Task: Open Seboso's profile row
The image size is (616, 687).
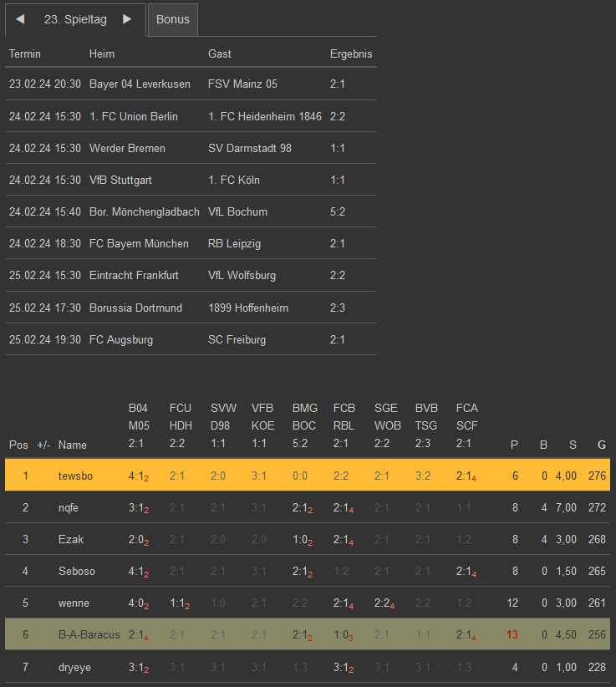Action: point(76,571)
